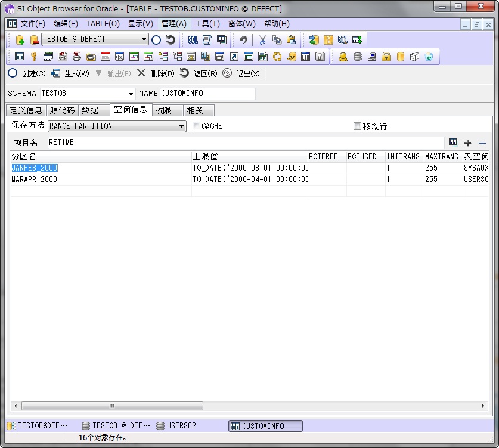
Task: Click the LIB library icon
Action: 305,57
